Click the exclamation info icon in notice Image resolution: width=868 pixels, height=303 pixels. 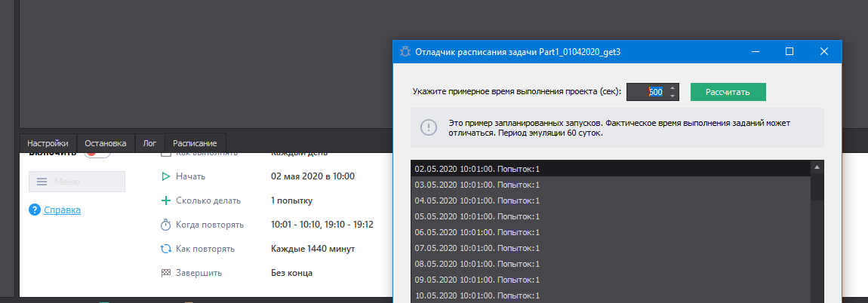429,127
